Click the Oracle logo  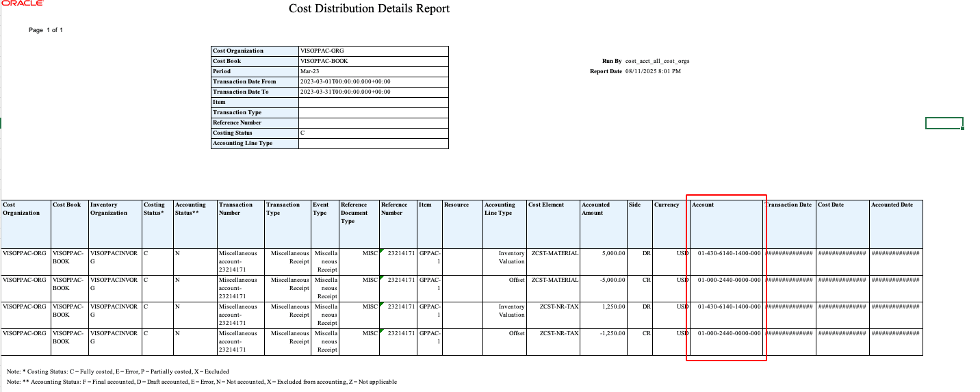[x=22, y=3]
